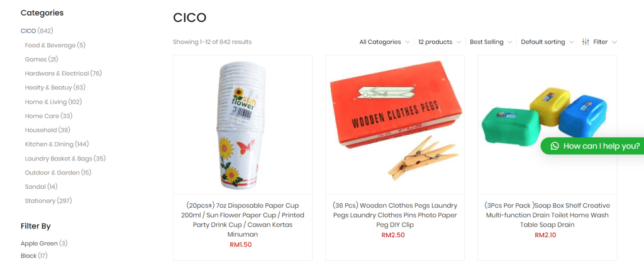Select the CICO category link
The image size is (644, 263).
click(x=28, y=31)
